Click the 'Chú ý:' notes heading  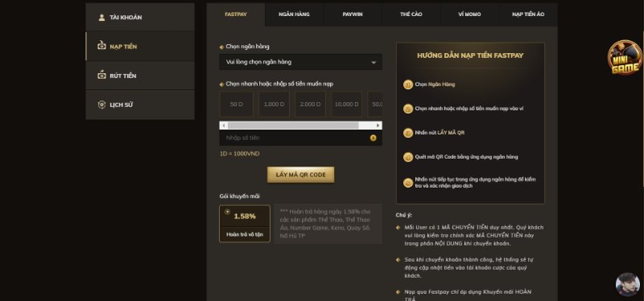(404, 215)
